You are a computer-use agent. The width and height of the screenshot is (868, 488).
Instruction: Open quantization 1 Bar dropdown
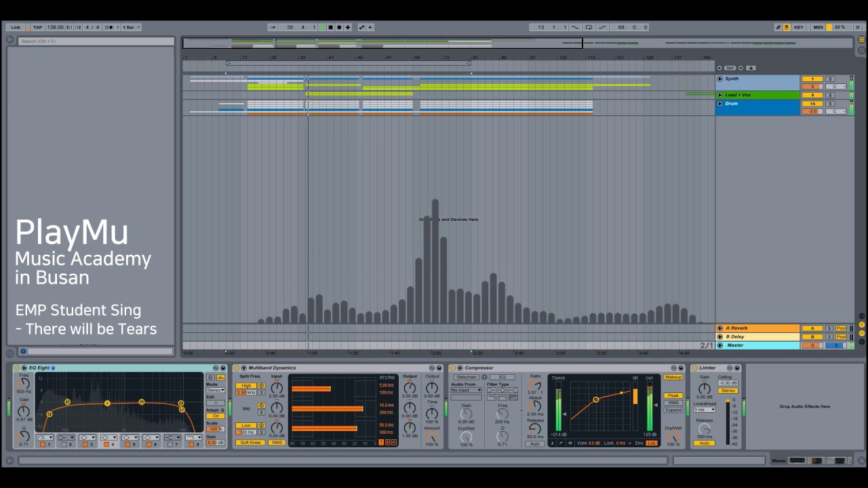[131, 27]
